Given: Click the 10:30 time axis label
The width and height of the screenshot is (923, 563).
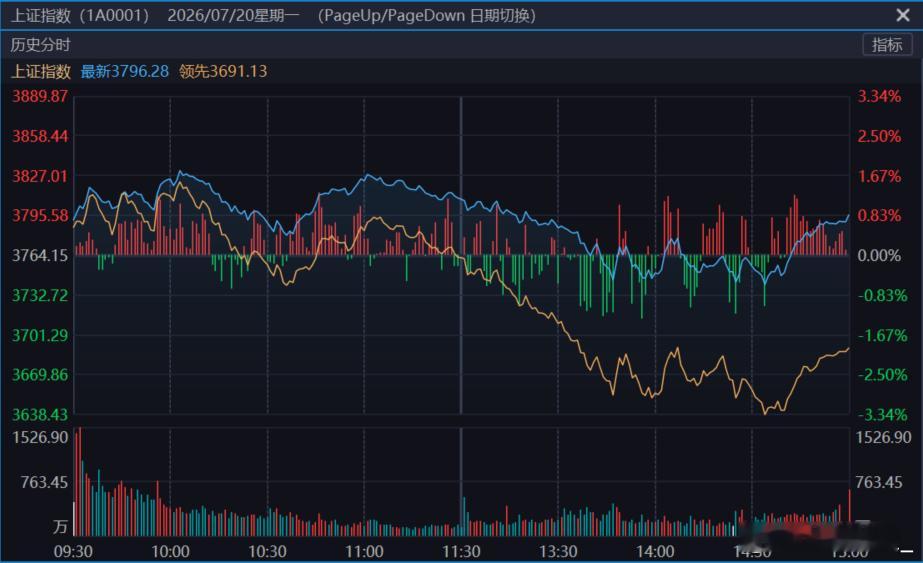Looking at the screenshot, I should point(267,552).
